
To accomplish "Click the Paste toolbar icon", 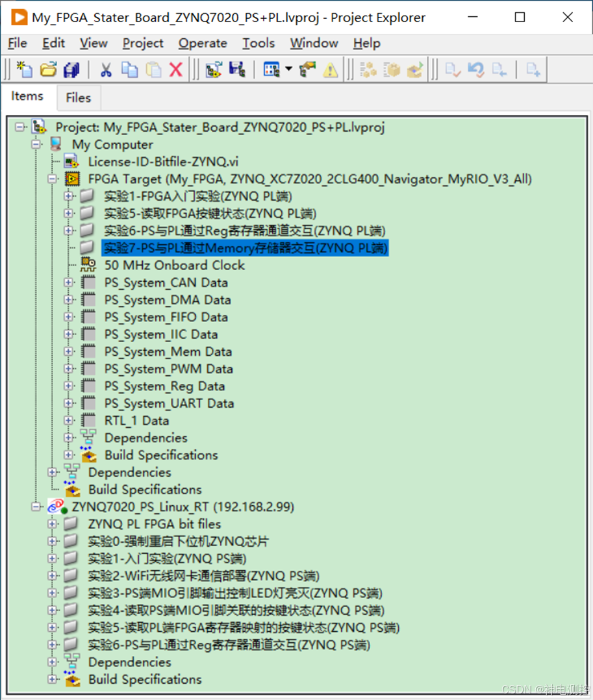I will [153, 69].
